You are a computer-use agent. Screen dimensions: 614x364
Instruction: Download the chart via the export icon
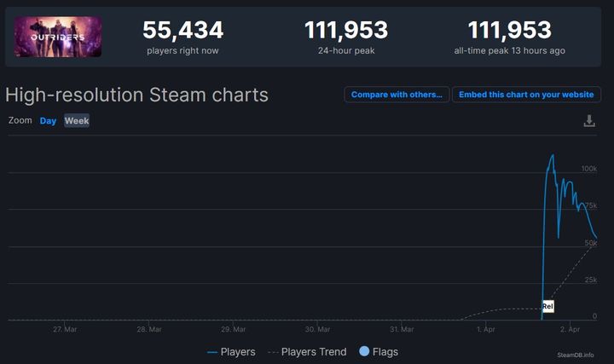[x=588, y=121]
